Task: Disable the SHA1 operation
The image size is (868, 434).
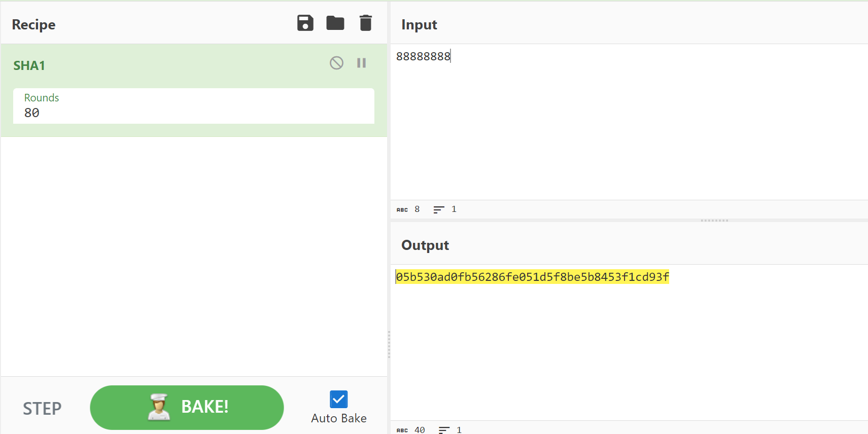Action: [x=336, y=63]
